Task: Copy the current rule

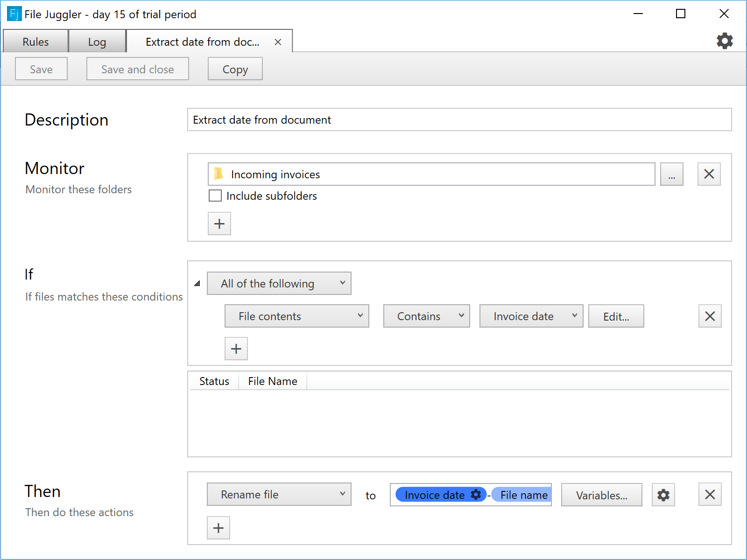Action: click(x=235, y=69)
